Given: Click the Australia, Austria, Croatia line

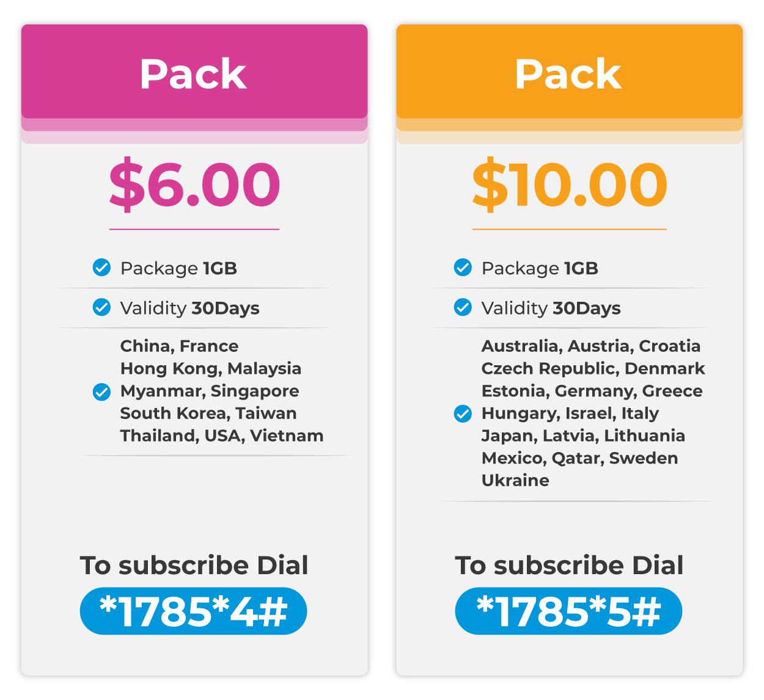Looking at the screenshot, I should click(591, 346).
